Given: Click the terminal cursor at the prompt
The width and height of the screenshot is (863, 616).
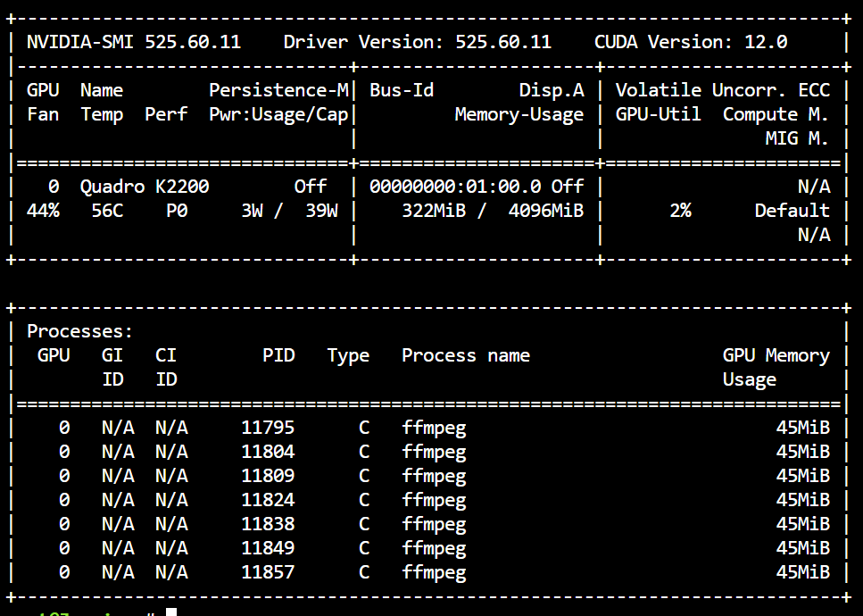Looking at the screenshot, I should [x=171, y=612].
